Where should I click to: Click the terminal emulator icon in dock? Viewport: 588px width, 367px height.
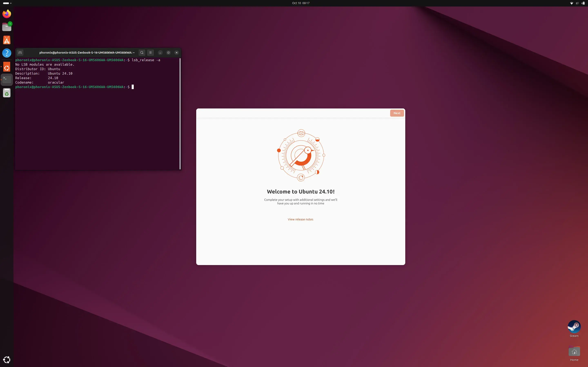pos(6,79)
